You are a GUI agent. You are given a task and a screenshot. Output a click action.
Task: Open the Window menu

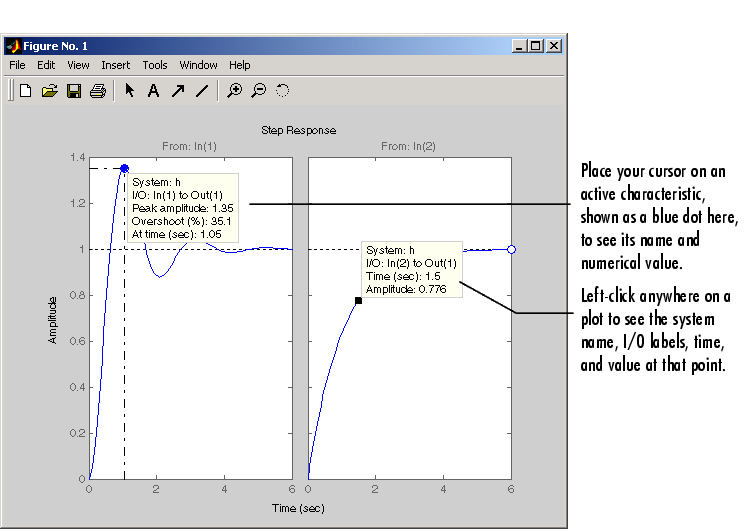click(x=198, y=65)
